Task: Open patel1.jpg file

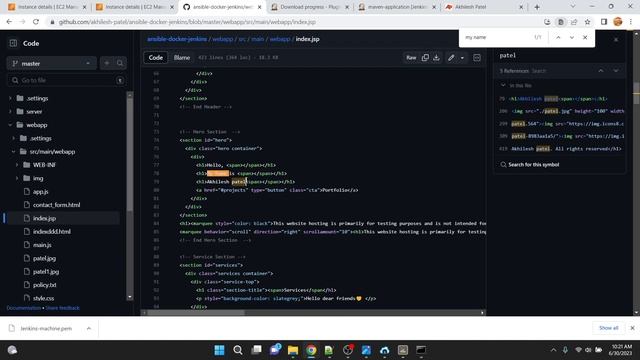Action: click(x=46, y=271)
